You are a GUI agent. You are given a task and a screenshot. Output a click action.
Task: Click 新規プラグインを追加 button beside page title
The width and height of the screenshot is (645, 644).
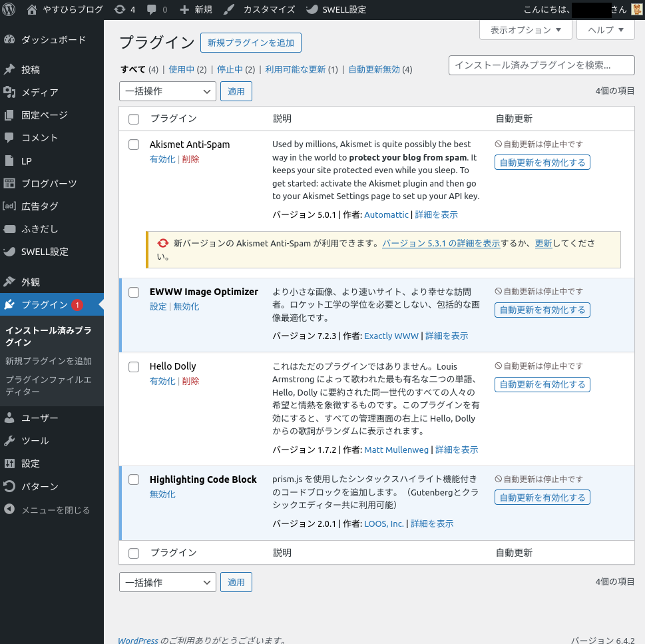(x=251, y=43)
